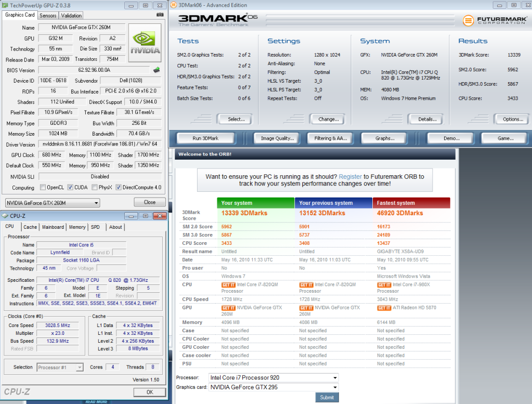
Task: Click the Submit button in the ORB
Action: pyautogui.click(x=327, y=398)
